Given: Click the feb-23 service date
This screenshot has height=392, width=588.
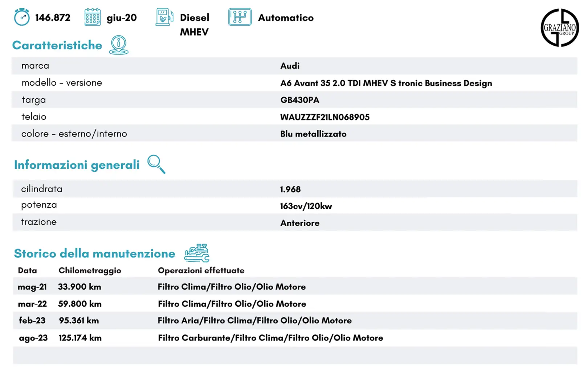Looking at the screenshot, I should (32, 320).
